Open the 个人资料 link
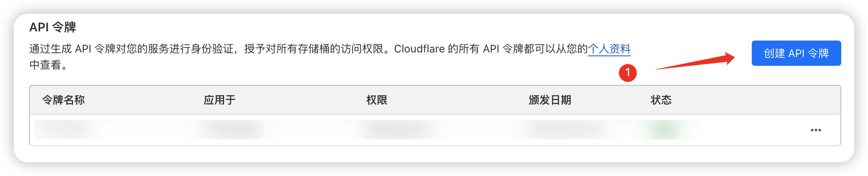Viewport: 868px width, 176px height. click(609, 49)
